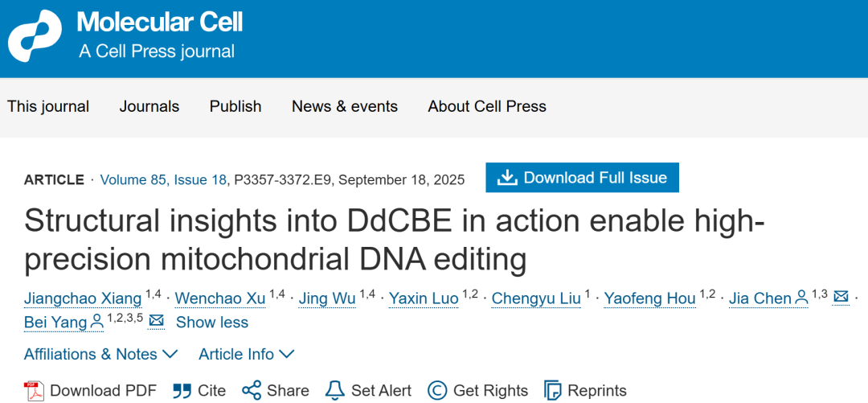
Task: Click the Cite quotation marks icon
Action: click(x=182, y=391)
